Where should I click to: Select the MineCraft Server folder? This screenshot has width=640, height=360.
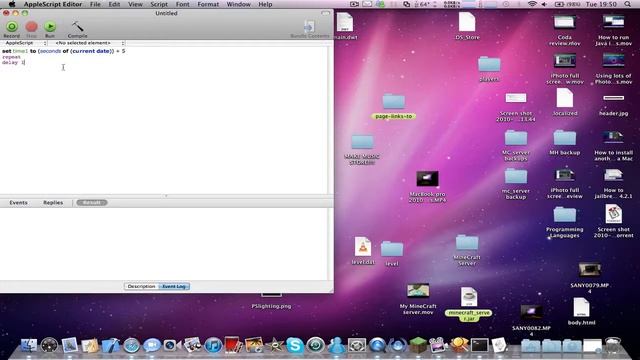pos(467,250)
